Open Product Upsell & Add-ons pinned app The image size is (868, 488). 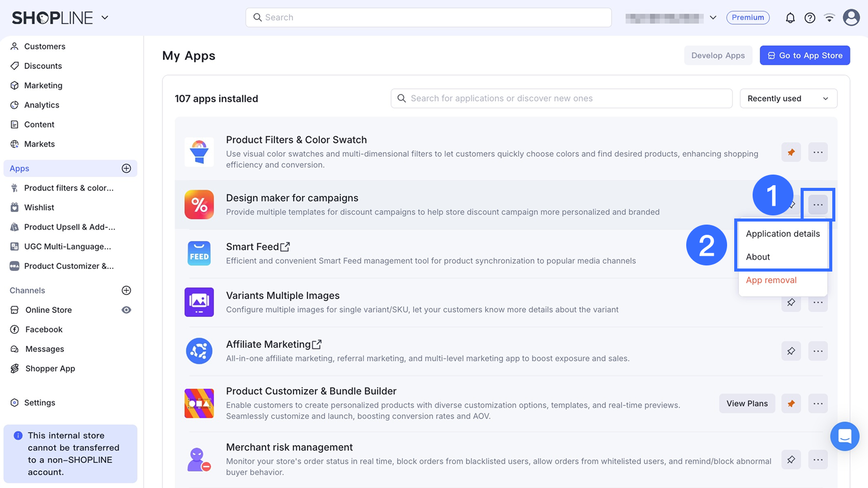click(70, 227)
